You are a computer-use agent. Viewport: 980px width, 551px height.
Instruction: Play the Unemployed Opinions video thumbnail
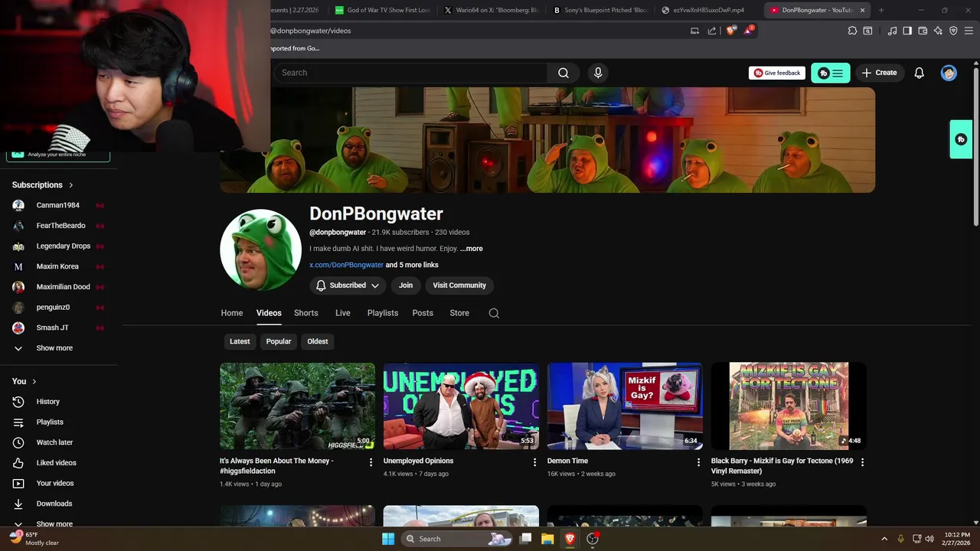click(461, 406)
